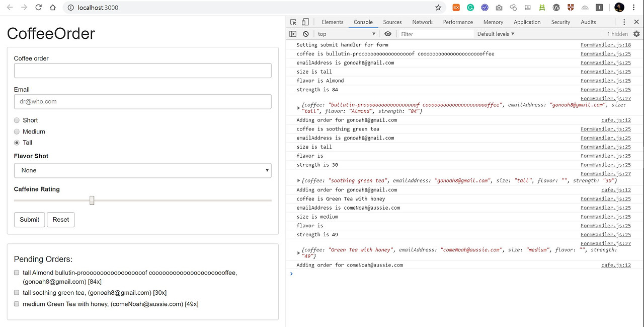
Task: Toggle the device toolbar in DevTools
Action: (x=305, y=22)
